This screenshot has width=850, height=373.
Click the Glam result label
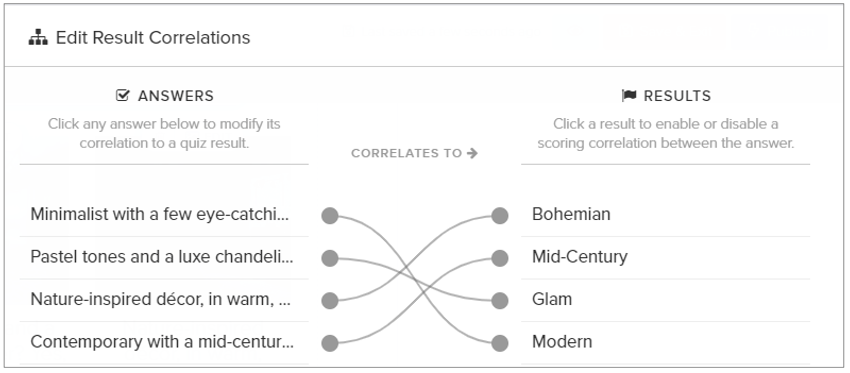pyautogui.click(x=552, y=299)
